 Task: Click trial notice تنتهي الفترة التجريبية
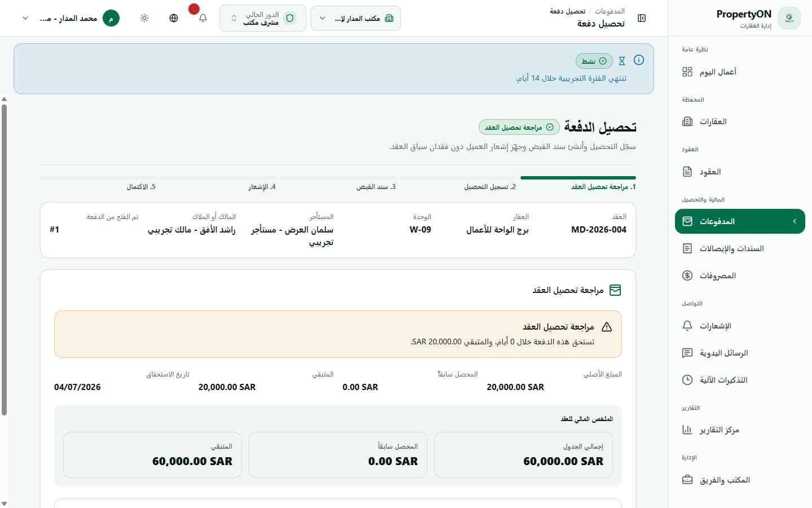571,78
